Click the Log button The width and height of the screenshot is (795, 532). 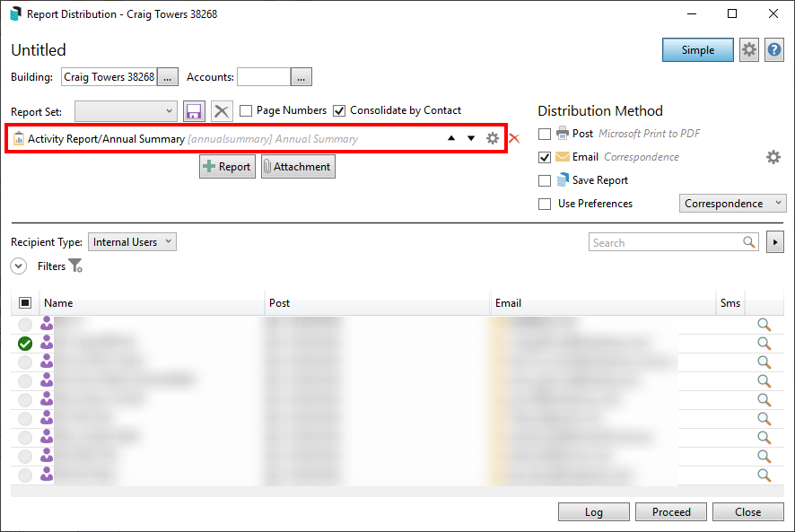click(594, 511)
